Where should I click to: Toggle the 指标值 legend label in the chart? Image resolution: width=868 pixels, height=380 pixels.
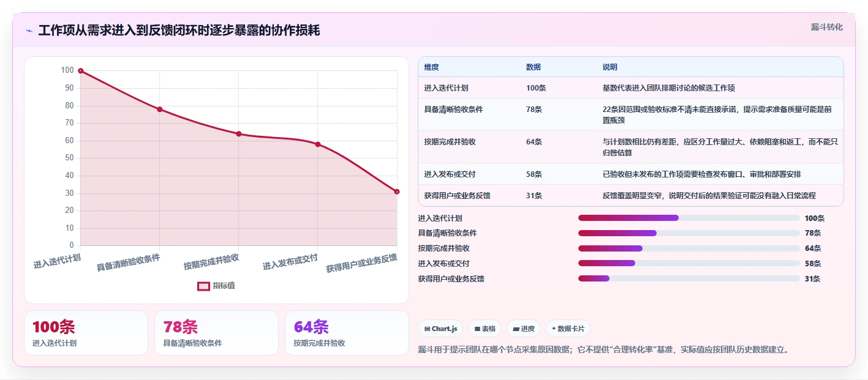click(x=224, y=286)
